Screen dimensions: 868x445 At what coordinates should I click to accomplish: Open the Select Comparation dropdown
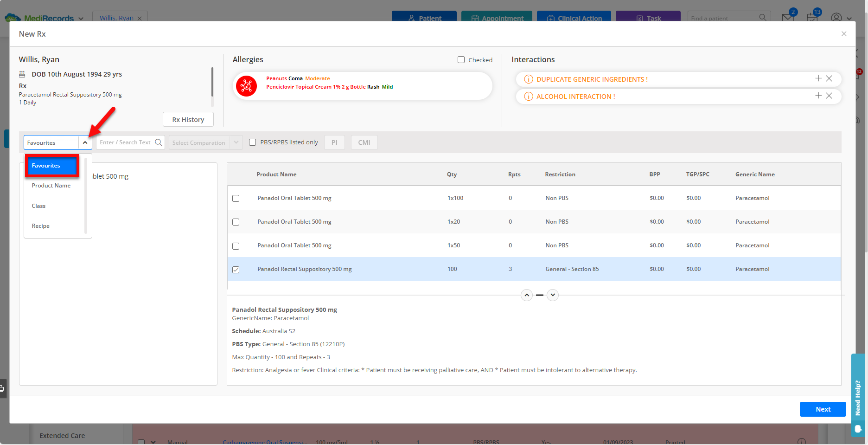click(205, 142)
